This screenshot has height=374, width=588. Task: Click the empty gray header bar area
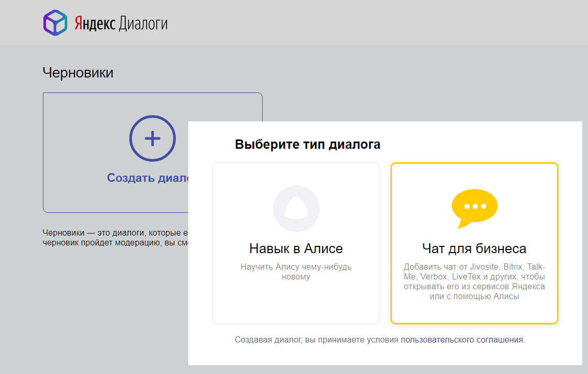click(x=362, y=23)
